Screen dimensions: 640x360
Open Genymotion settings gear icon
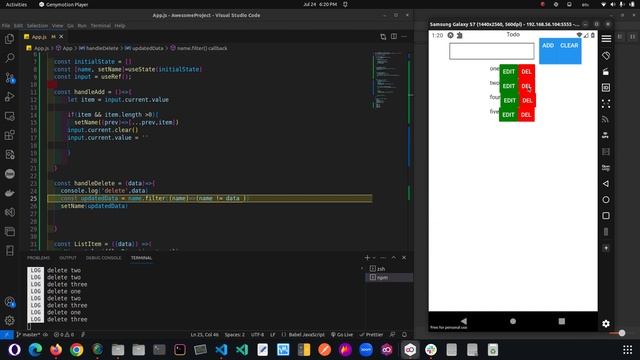coord(606,323)
